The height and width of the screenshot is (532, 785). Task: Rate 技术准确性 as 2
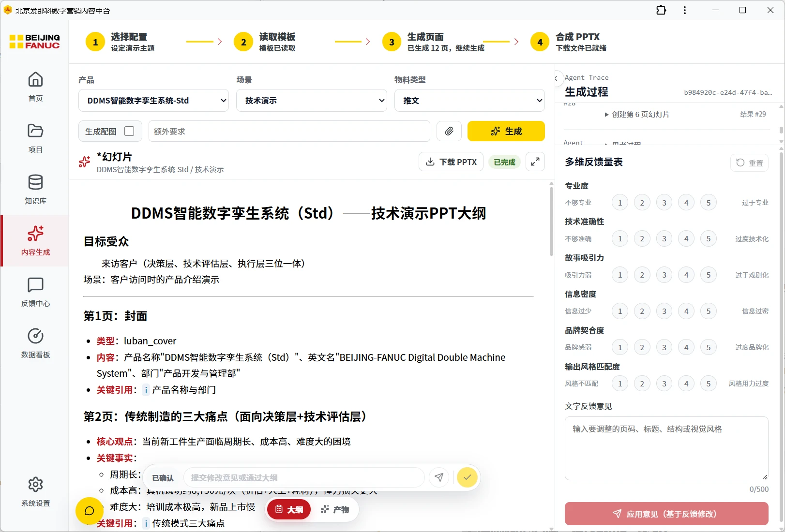[x=642, y=239]
